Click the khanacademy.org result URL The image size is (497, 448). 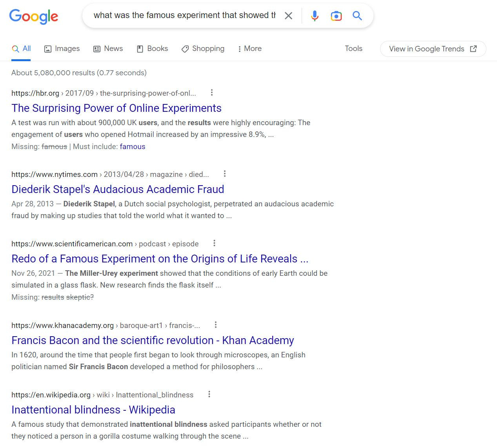(x=106, y=326)
